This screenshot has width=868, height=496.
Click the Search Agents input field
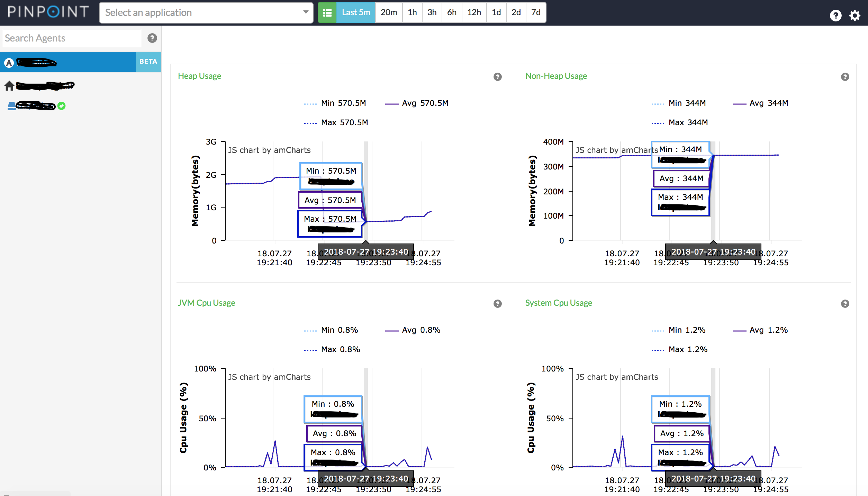[72, 38]
